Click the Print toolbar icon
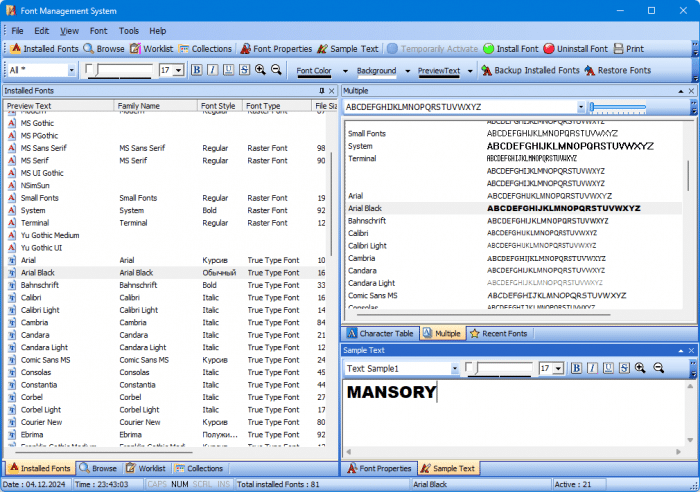 tap(620, 48)
